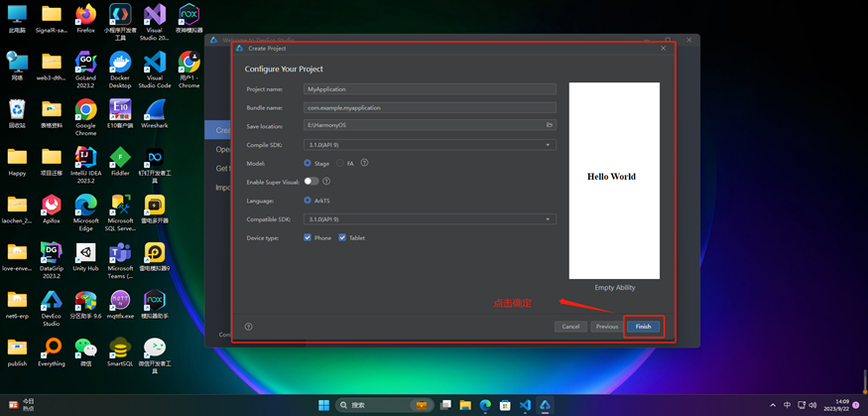Click Empty Ability preview thumbnail
Viewport: 868px width, 416px height.
pos(614,181)
